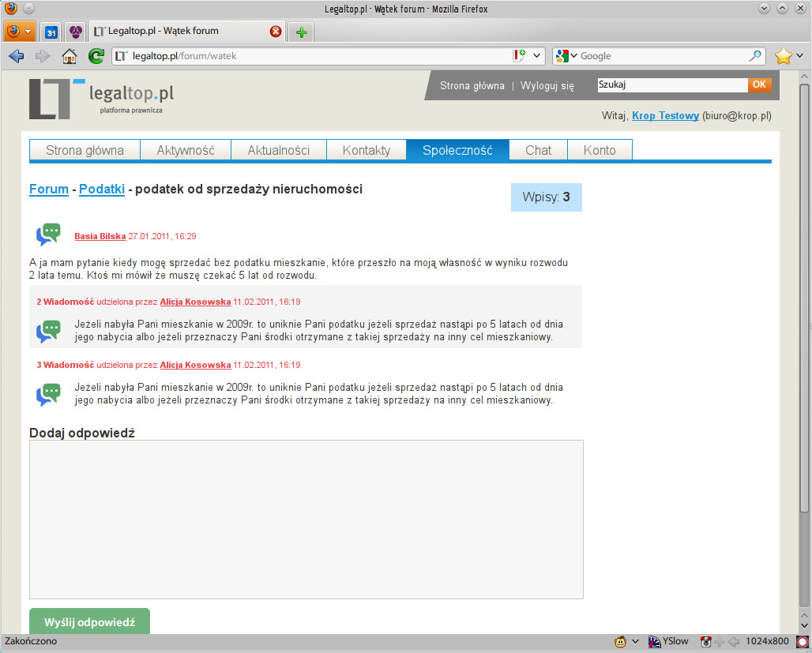
Task: Click the Greasemonkey monkey icon in status bar
Action: tap(621, 641)
